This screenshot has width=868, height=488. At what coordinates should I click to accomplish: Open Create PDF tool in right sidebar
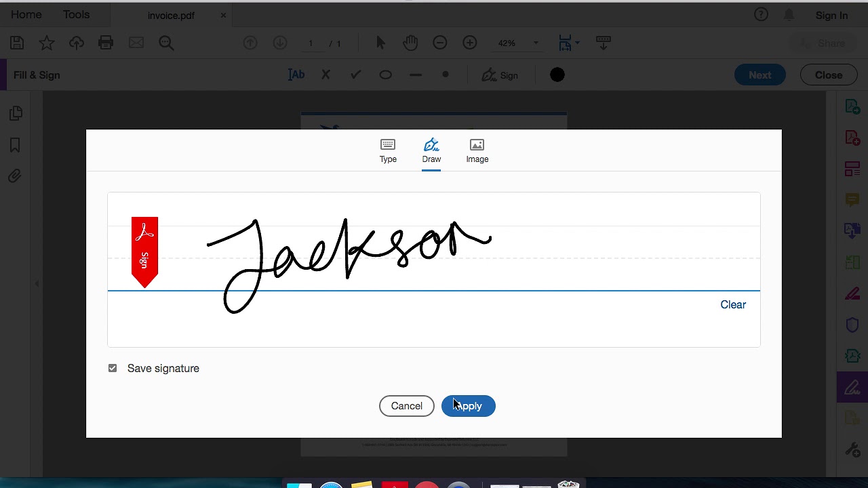pyautogui.click(x=852, y=106)
